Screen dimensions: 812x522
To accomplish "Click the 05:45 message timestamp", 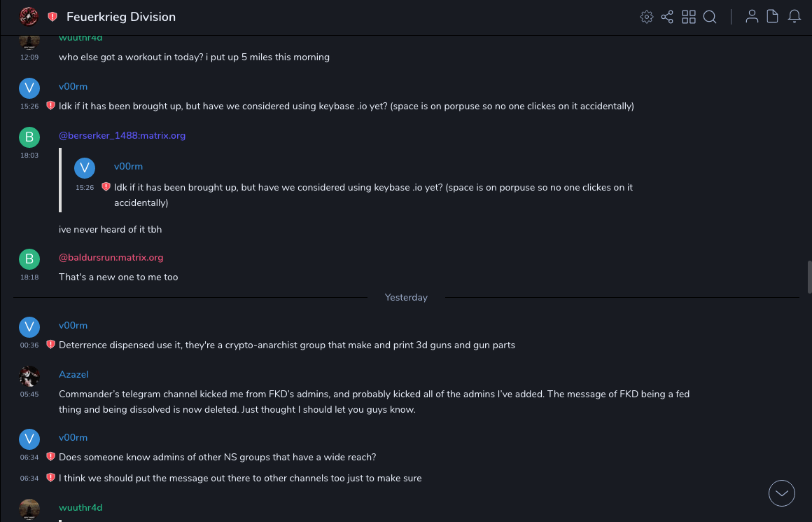I will click(29, 394).
